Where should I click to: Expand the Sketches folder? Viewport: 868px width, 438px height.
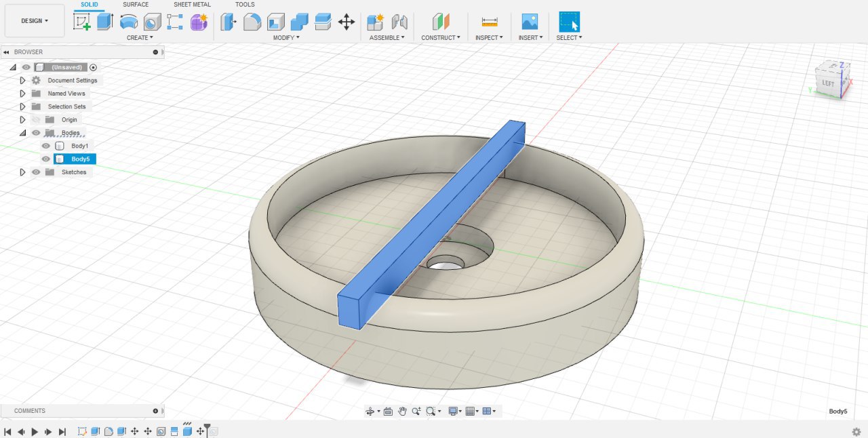coord(22,172)
